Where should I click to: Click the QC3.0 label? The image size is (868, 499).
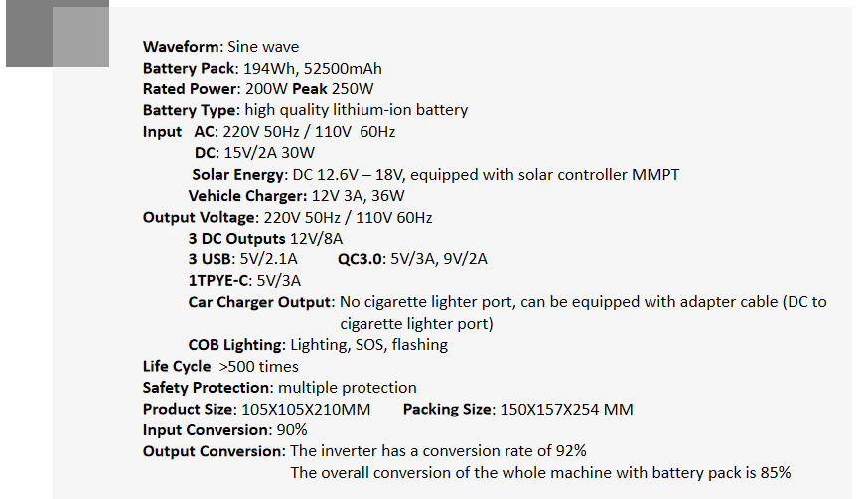coord(361,259)
